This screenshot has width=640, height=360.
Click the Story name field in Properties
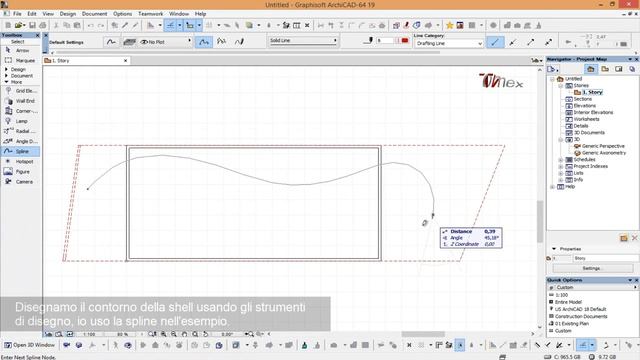(x=606, y=258)
